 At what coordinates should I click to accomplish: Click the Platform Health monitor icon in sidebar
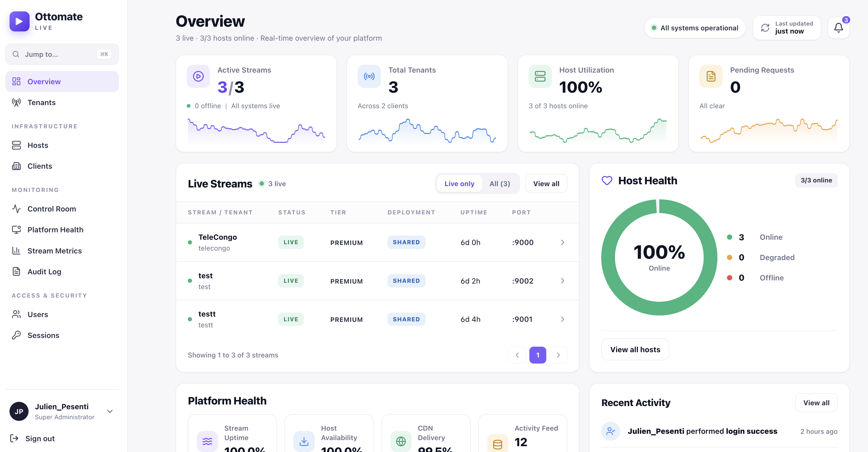click(16, 230)
